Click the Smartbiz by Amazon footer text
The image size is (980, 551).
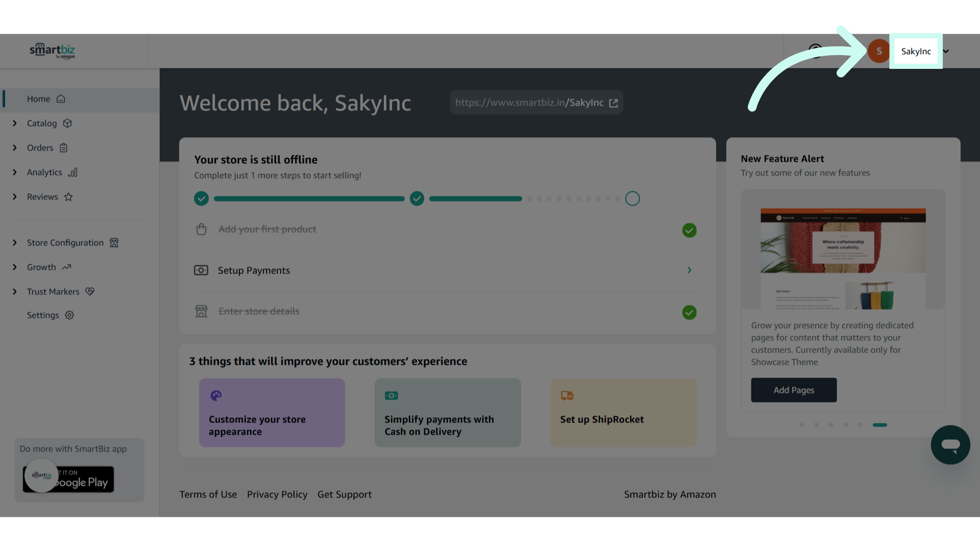click(670, 494)
